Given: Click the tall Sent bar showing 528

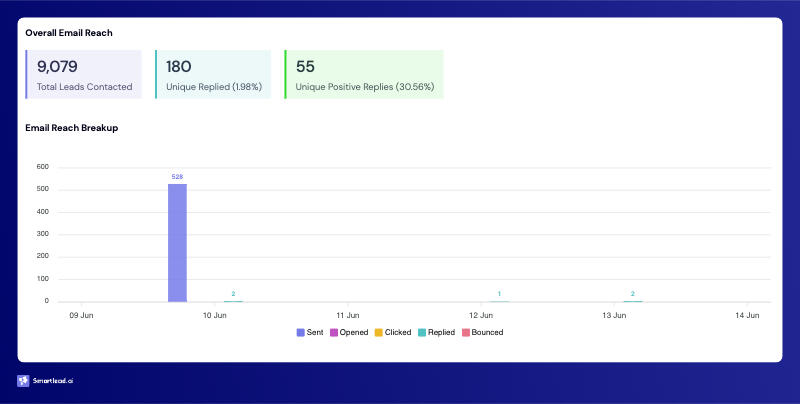Looking at the screenshot, I should pyautogui.click(x=177, y=242).
